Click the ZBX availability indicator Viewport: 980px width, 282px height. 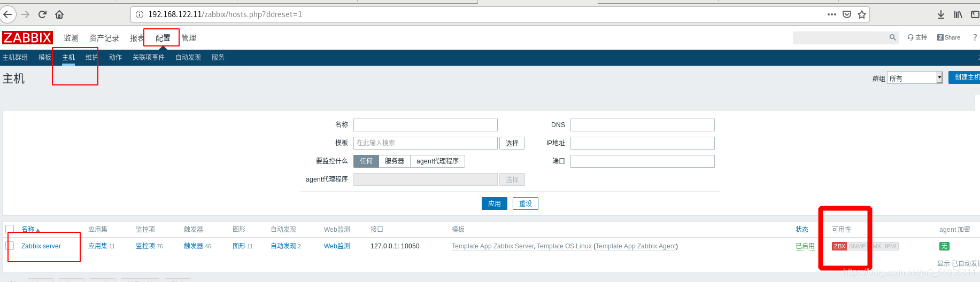pyautogui.click(x=839, y=246)
